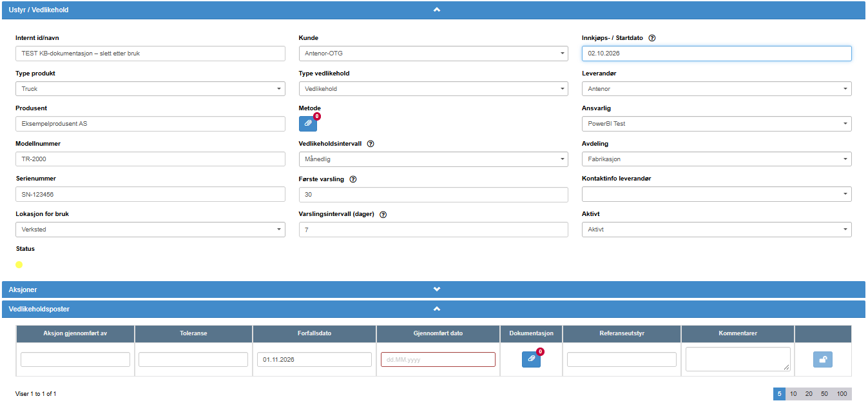Open the Dokumentasjon attachment paperclip button
The image size is (868, 403).
(x=531, y=359)
